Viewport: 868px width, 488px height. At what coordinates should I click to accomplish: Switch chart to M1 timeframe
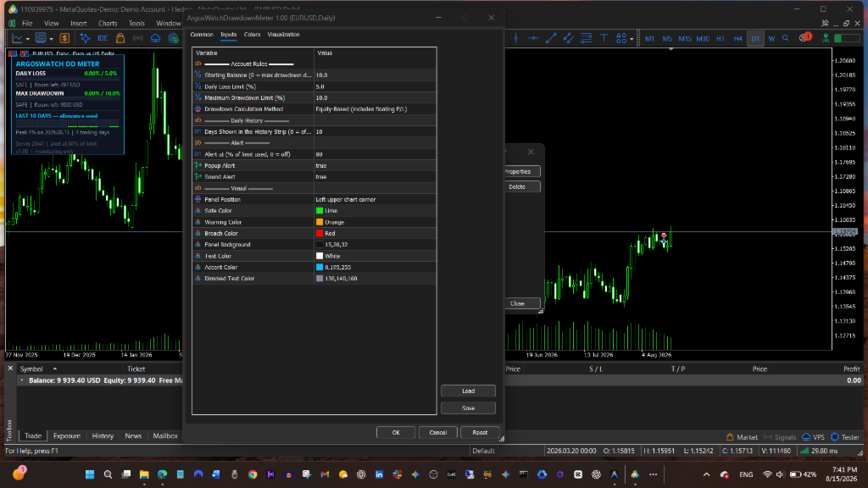(649, 39)
